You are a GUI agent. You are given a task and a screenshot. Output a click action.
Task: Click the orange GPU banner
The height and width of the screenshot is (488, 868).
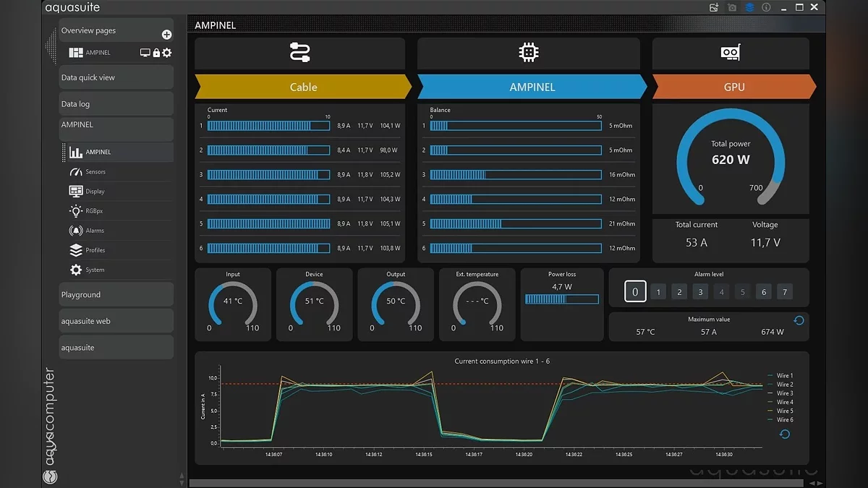click(x=734, y=87)
